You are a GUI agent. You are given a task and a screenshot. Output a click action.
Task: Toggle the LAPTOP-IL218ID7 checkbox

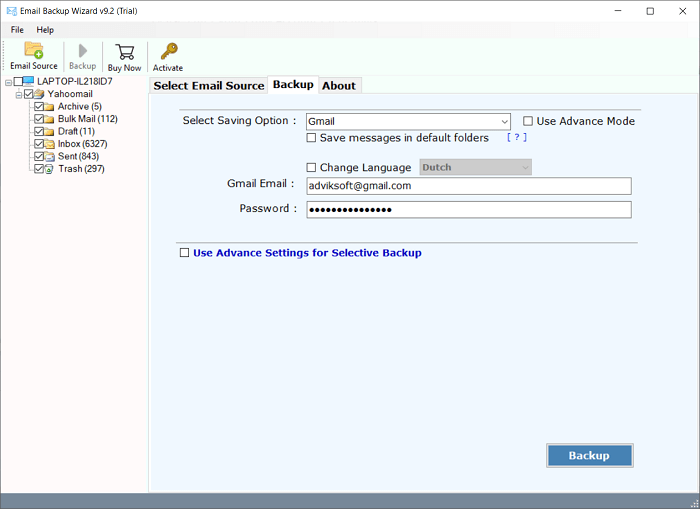tap(18, 81)
